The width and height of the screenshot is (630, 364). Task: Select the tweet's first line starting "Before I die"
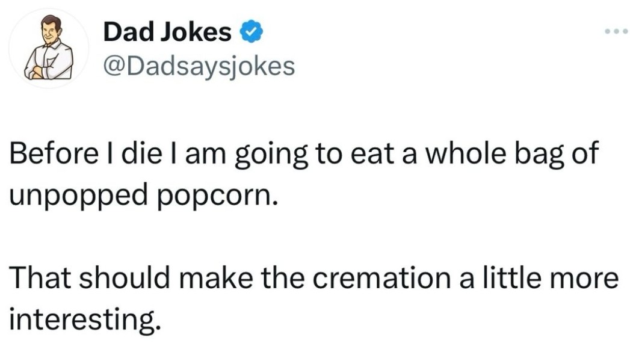[304, 155]
